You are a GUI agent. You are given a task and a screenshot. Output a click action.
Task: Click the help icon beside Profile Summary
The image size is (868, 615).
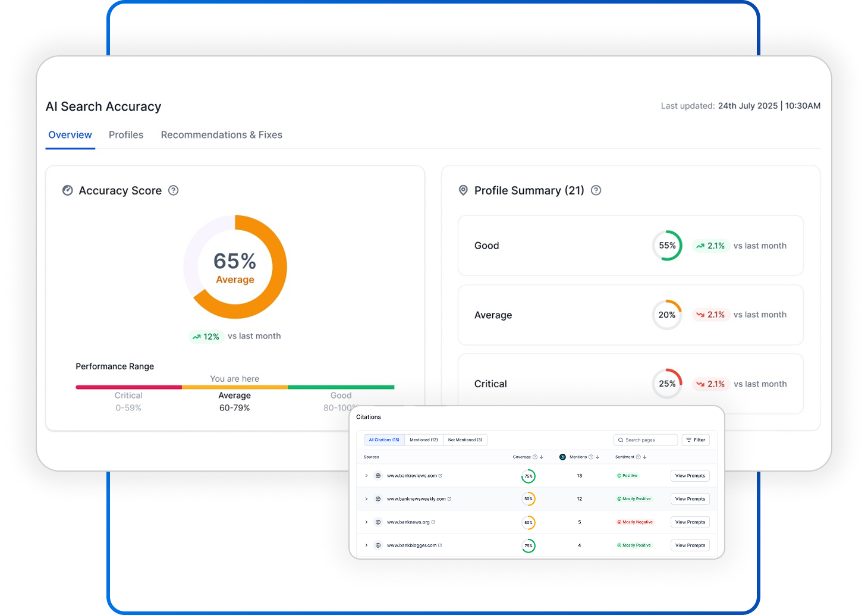596,190
